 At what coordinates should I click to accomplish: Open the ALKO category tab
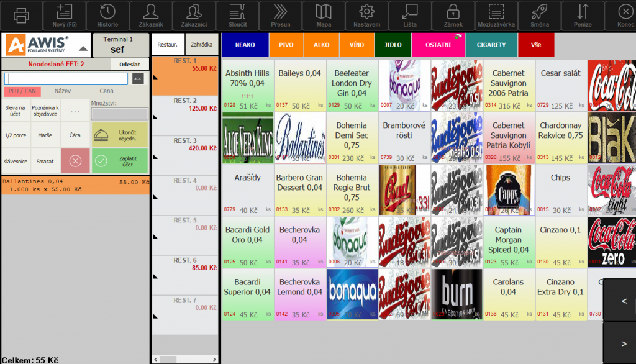[x=321, y=45]
